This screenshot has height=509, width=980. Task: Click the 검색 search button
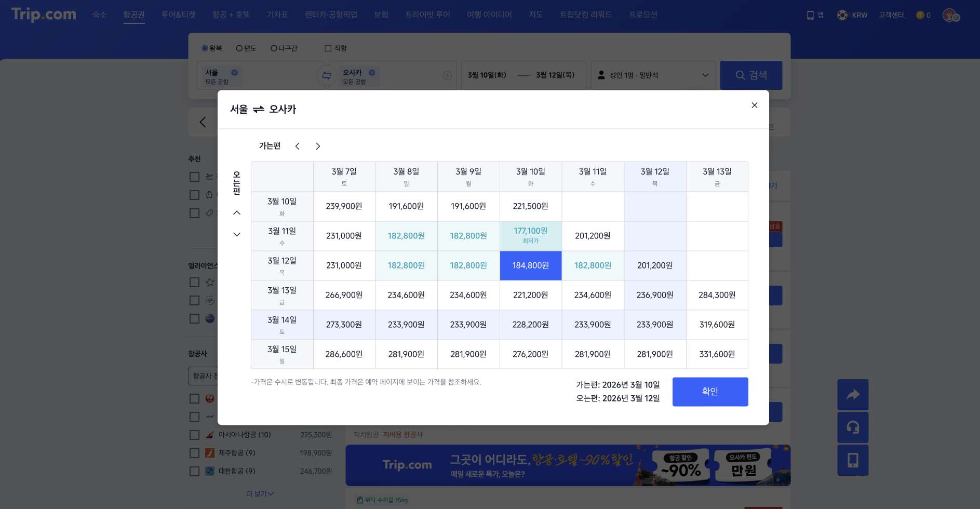tap(751, 75)
